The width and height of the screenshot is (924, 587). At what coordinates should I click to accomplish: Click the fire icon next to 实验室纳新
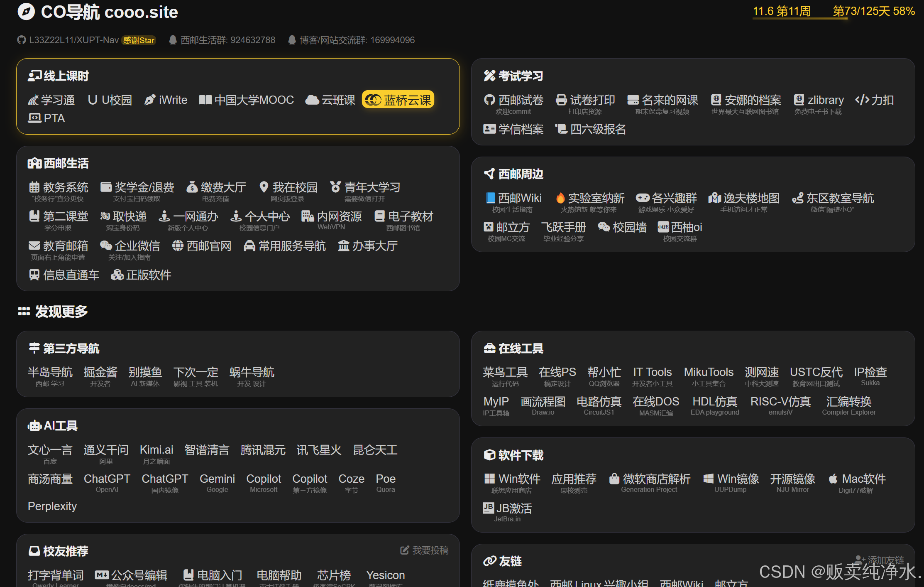coord(560,198)
